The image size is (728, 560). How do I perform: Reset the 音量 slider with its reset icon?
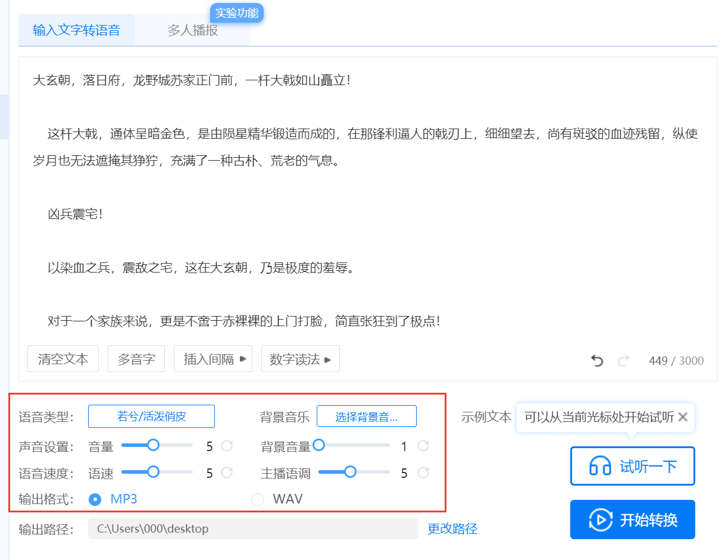(x=226, y=445)
